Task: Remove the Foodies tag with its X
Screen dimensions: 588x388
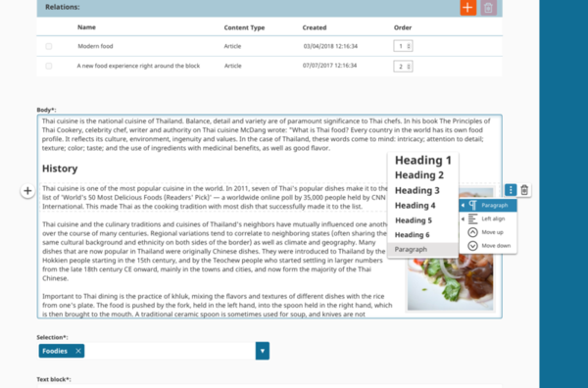Action: point(78,351)
